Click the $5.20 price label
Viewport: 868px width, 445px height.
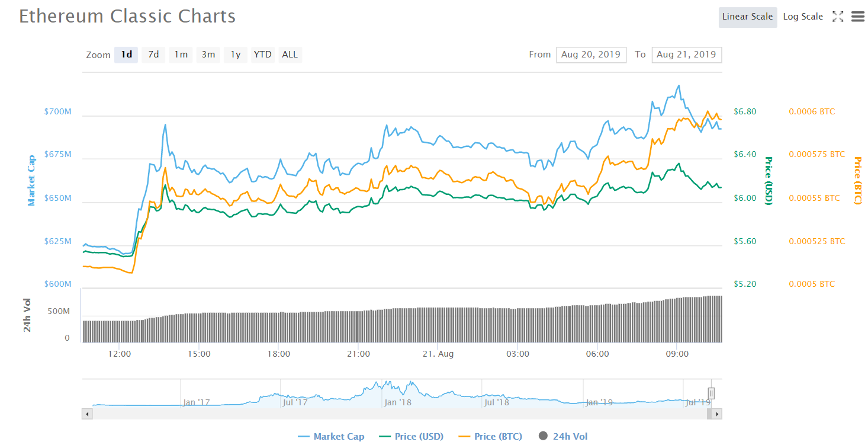[745, 284]
